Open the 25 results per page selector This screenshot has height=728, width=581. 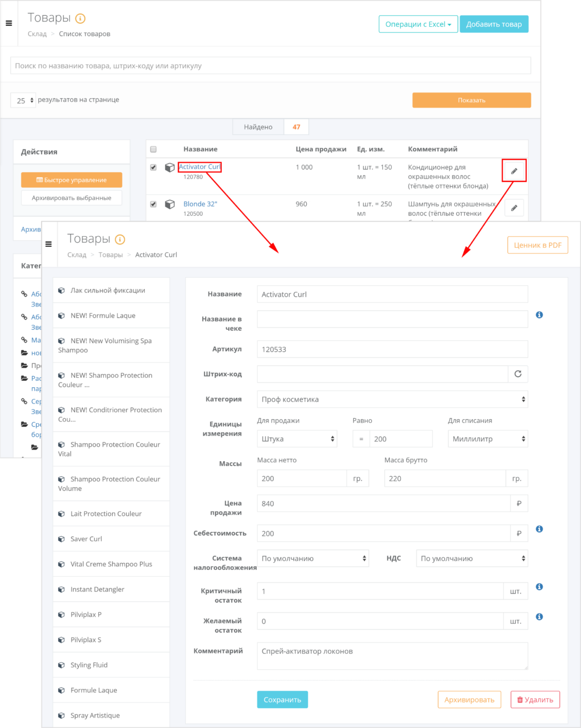23,100
